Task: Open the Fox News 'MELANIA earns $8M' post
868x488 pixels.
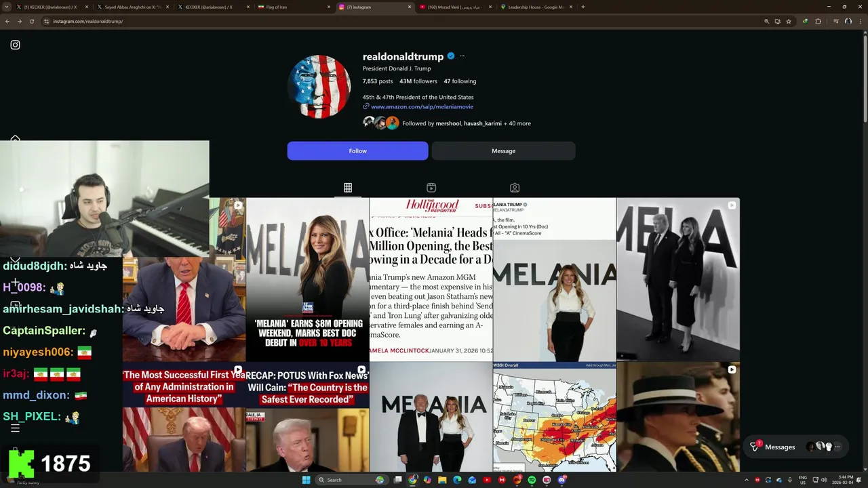Action: click(x=308, y=279)
